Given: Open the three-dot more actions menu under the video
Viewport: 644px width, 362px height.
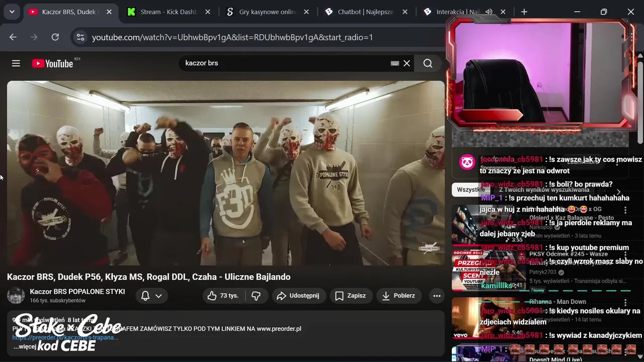Looking at the screenshot, I should tap(437, 296).
